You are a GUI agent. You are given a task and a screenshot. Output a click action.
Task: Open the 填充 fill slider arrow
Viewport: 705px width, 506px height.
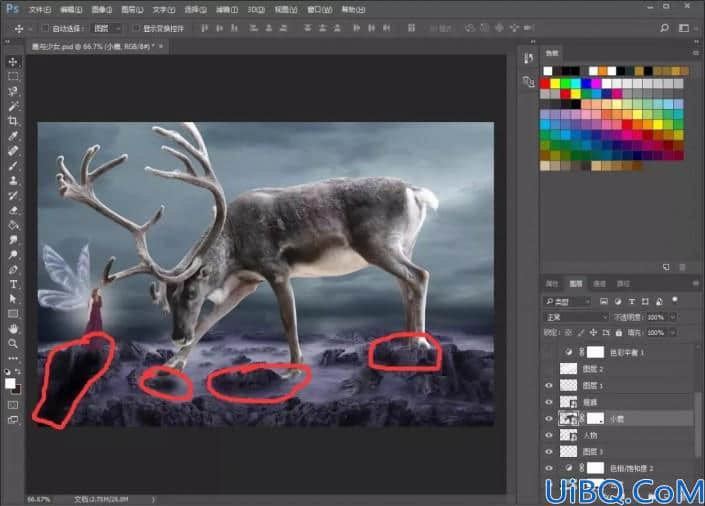673,332
